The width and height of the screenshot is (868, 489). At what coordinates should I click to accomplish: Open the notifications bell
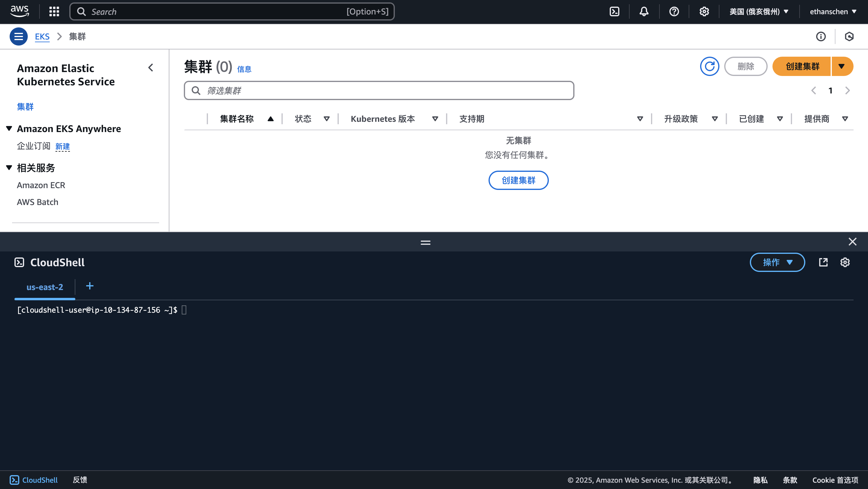644,11
